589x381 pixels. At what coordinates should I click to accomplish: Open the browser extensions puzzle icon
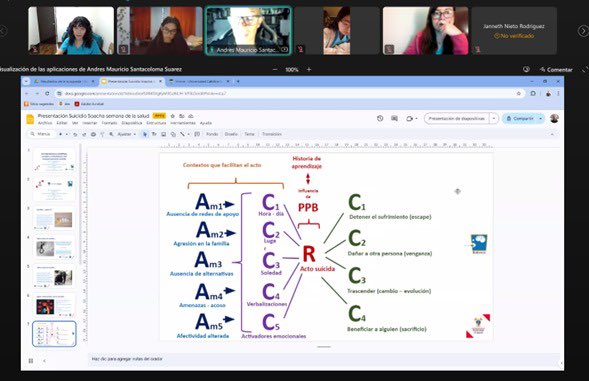click(533, 93)
